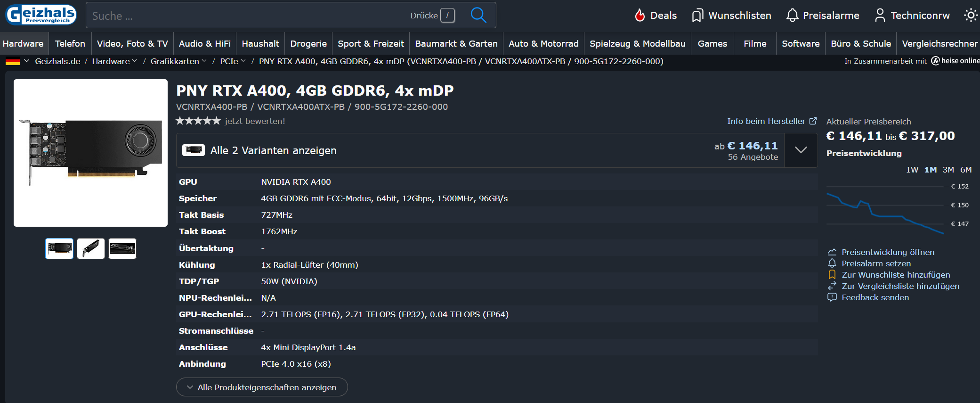Click the slash keyboard shortcut hint
Image resolution: width=980 pixels, height=403 pixels.
coord(447,15)
